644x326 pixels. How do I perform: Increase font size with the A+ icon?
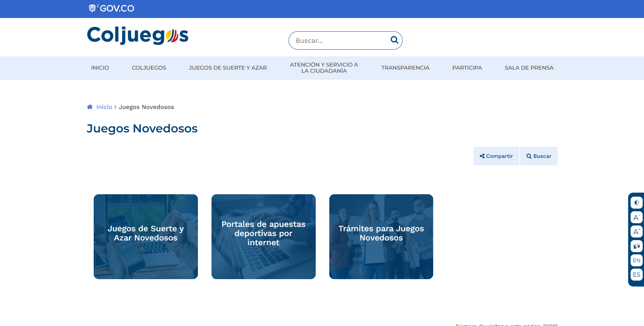[x=637, y=232]
